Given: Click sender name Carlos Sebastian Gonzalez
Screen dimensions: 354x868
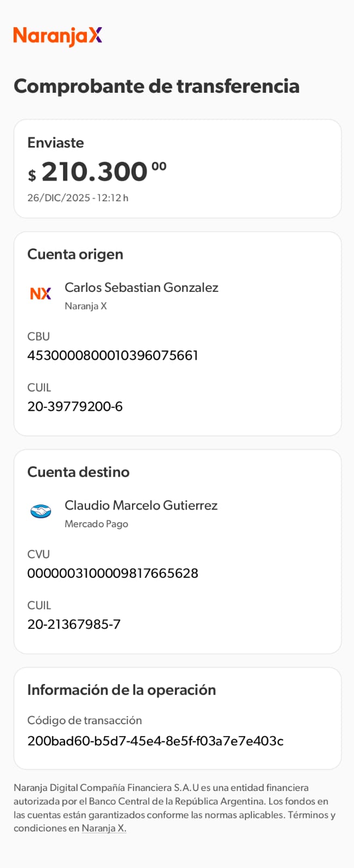Looking at the screenshot, I should [141, 288].
